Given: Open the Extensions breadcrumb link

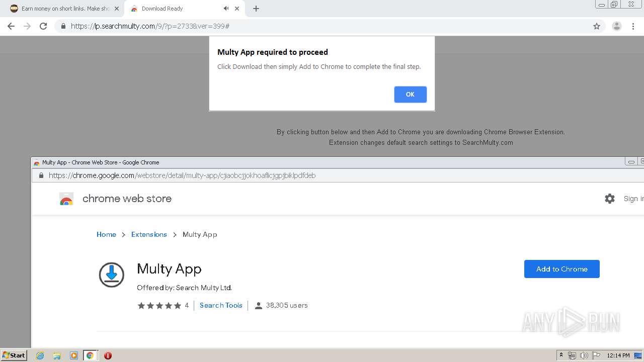Looking at the screenshot, I should [x=149, y=234].
